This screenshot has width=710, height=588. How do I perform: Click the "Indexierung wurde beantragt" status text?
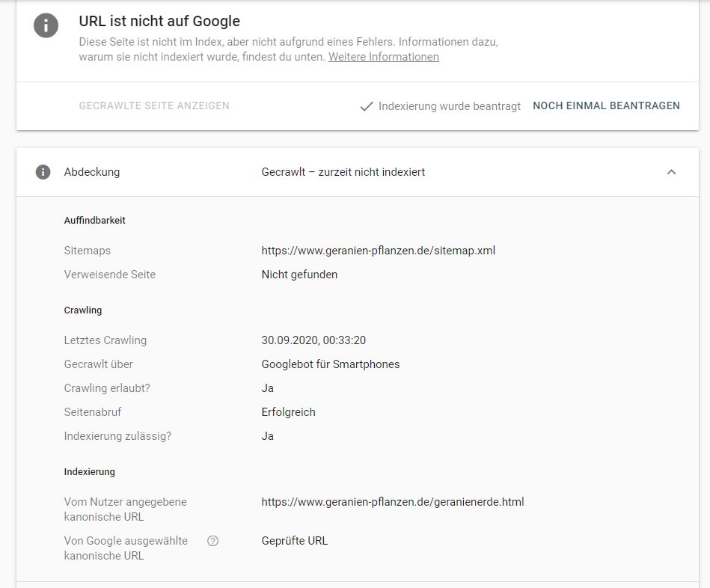(449, 106)
